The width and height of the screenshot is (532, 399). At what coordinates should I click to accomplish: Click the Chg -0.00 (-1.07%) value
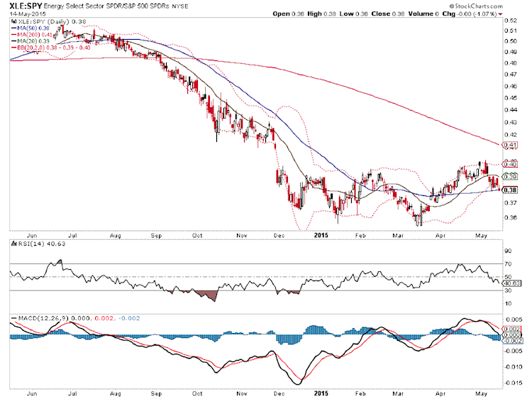470,14
